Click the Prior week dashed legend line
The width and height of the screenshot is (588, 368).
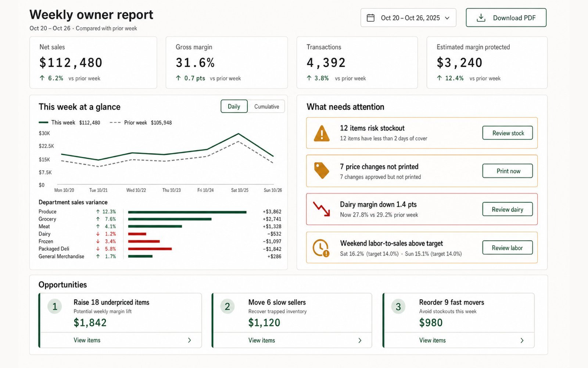coord(115,123)
